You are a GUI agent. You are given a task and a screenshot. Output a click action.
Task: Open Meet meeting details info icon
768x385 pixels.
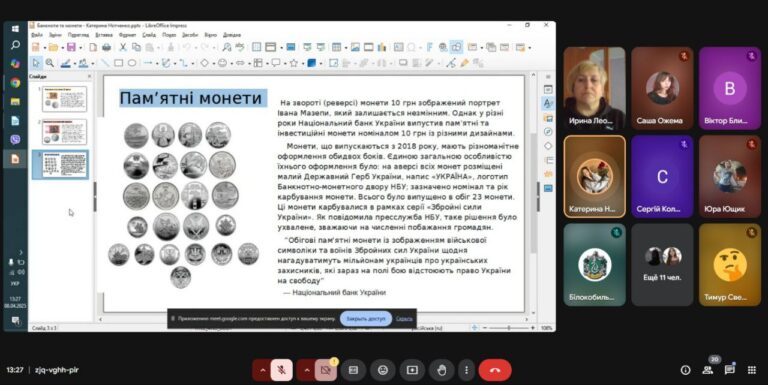685,370
